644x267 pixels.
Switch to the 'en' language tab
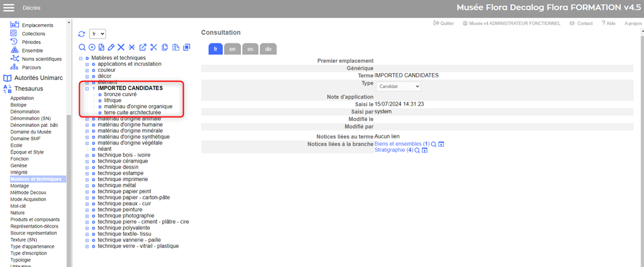point(232,49)
